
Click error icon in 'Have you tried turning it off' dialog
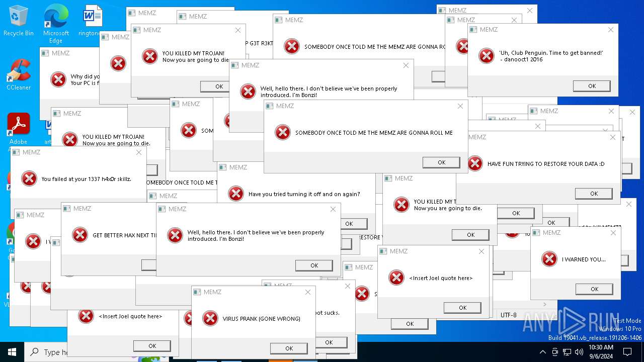[236, 194]
